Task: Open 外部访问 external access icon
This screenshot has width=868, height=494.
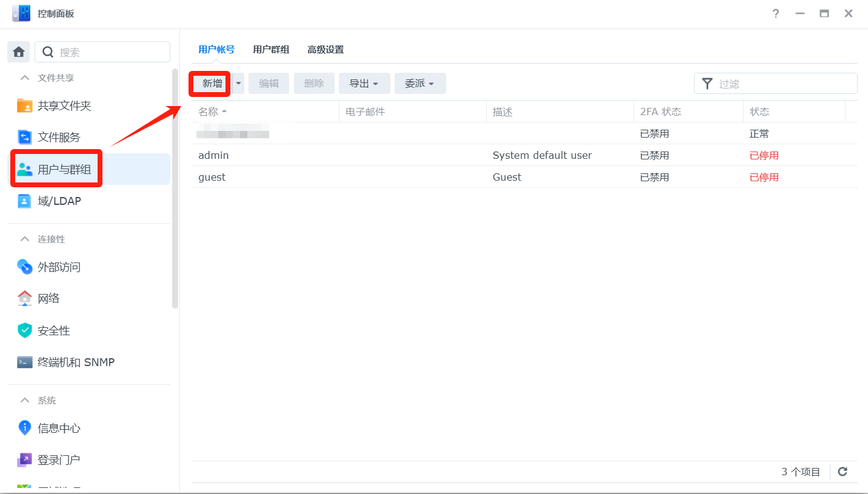Action: coord(25,267)
